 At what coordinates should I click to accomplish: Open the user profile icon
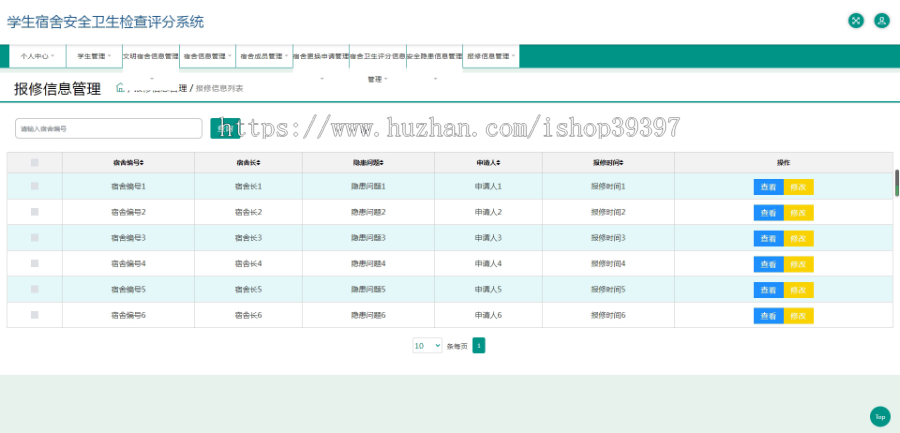tap(882, 21)
